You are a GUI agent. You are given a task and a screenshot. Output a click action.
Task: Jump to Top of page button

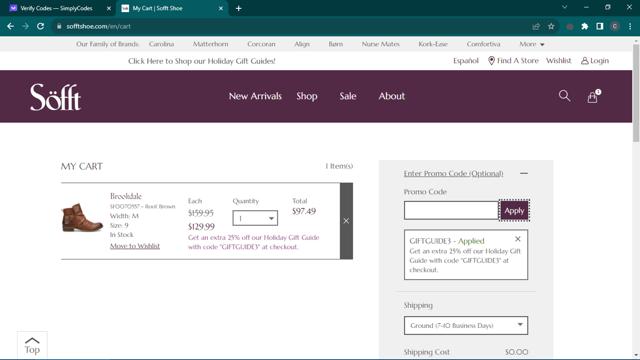(32, 345)
